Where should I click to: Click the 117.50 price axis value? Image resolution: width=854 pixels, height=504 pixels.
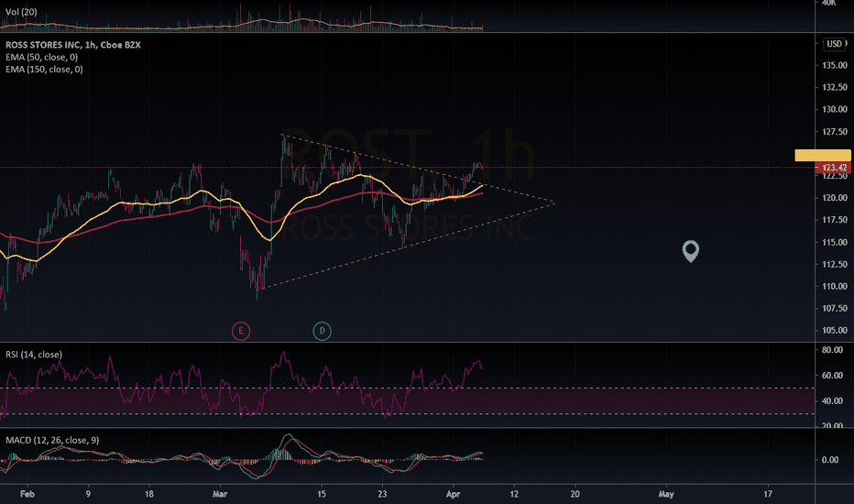click(x=835, y=220)
